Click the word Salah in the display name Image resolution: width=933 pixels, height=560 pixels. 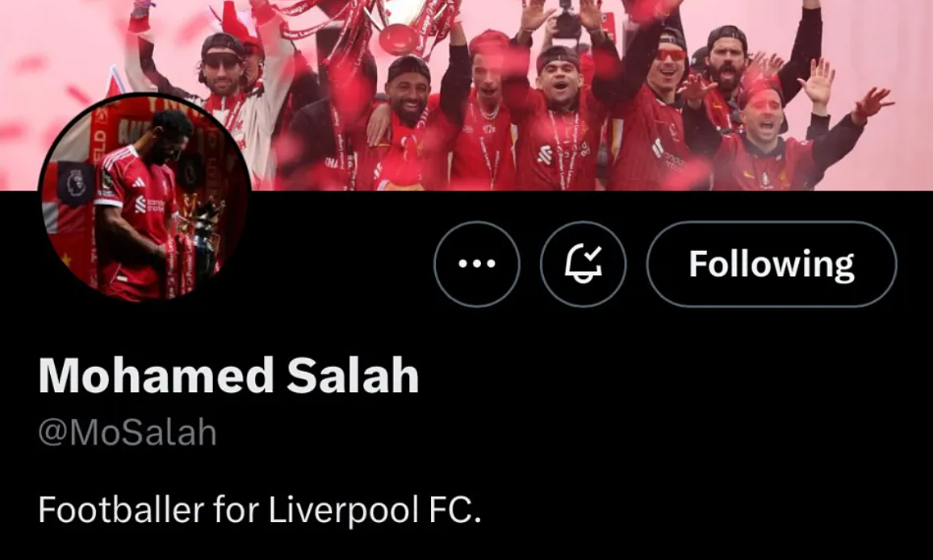353,376
